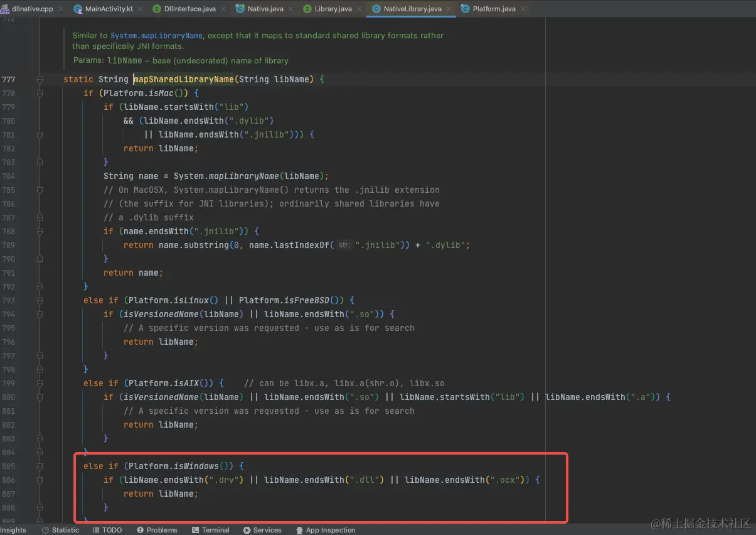Click line number 789 in gutter
The height and width of the screenshot is (535, 756).
9,246
